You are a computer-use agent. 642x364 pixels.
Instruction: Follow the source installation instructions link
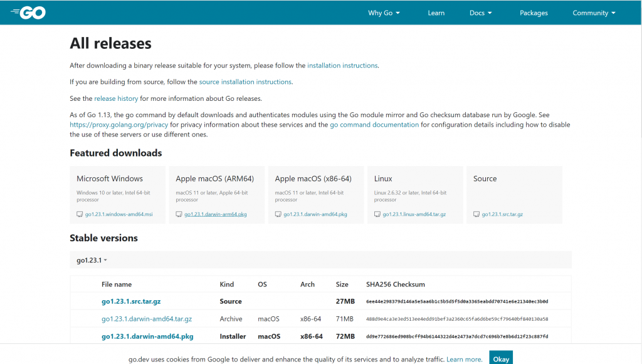coord(245,82)
